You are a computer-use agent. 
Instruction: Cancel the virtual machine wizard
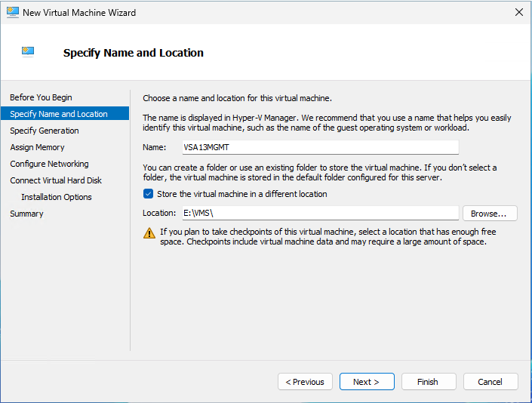point(490,382)
